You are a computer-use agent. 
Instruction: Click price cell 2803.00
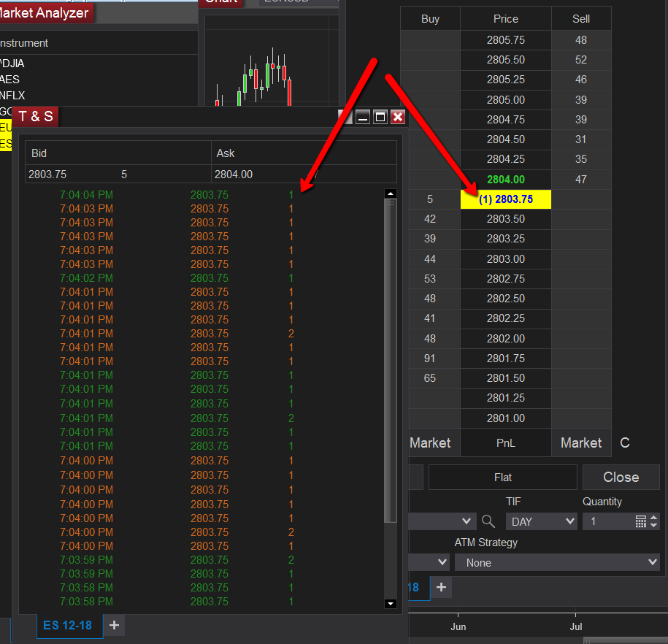[506, 259]
